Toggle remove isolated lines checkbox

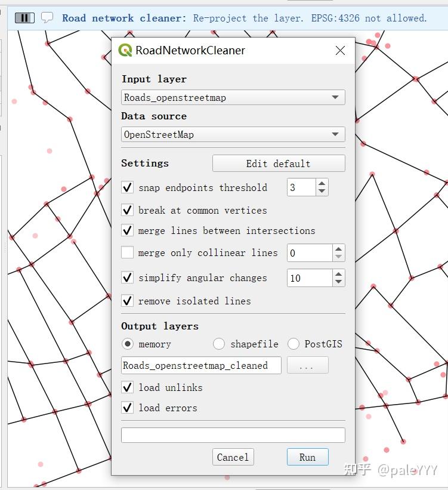point(127,301)
